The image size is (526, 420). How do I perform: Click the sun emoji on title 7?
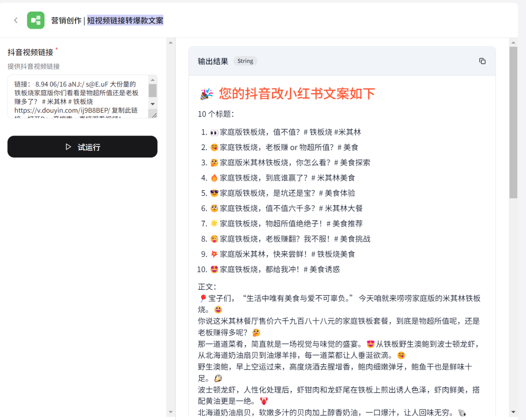214,224
